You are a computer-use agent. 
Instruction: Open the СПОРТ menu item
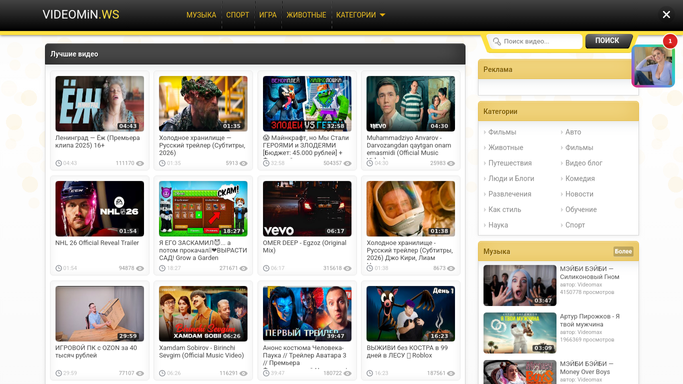tap(237, 15)
